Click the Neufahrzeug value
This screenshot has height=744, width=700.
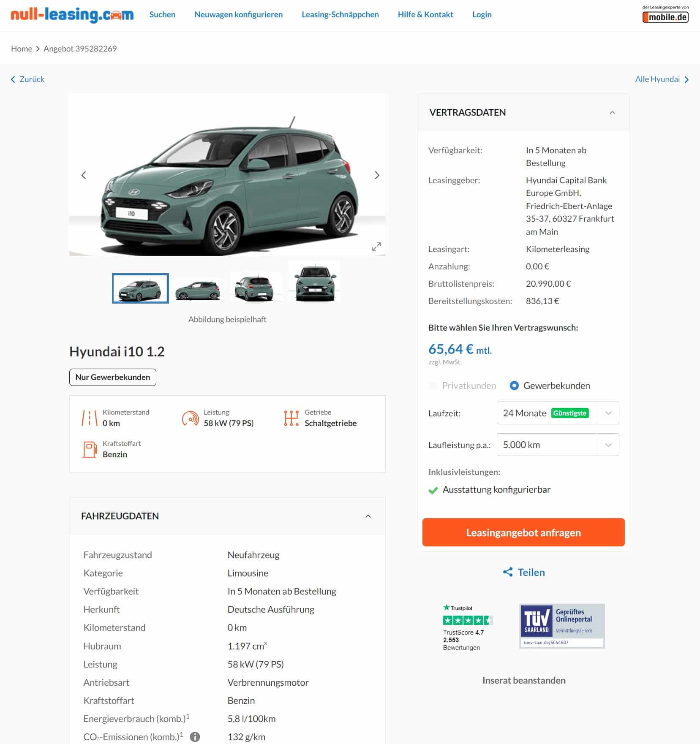pos(253,555)
